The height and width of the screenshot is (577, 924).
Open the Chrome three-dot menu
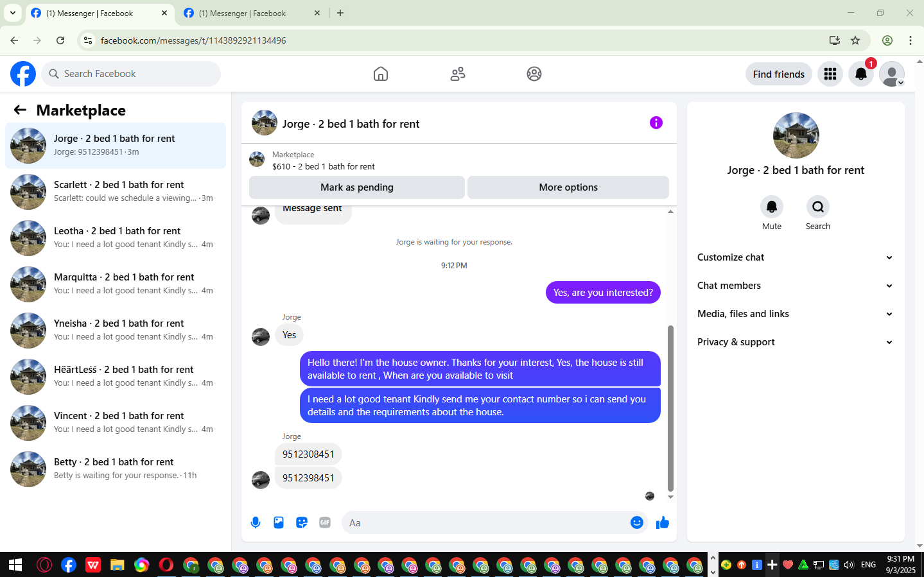pos(911,40)
